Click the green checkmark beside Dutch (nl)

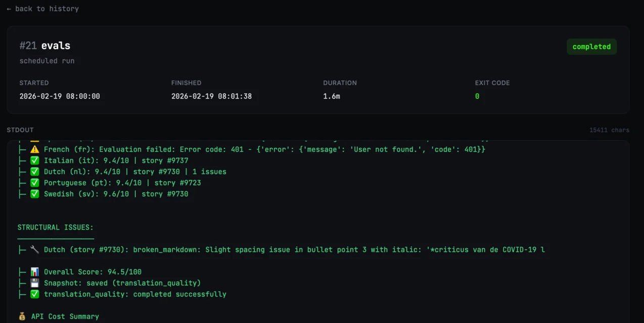(34, 172)
